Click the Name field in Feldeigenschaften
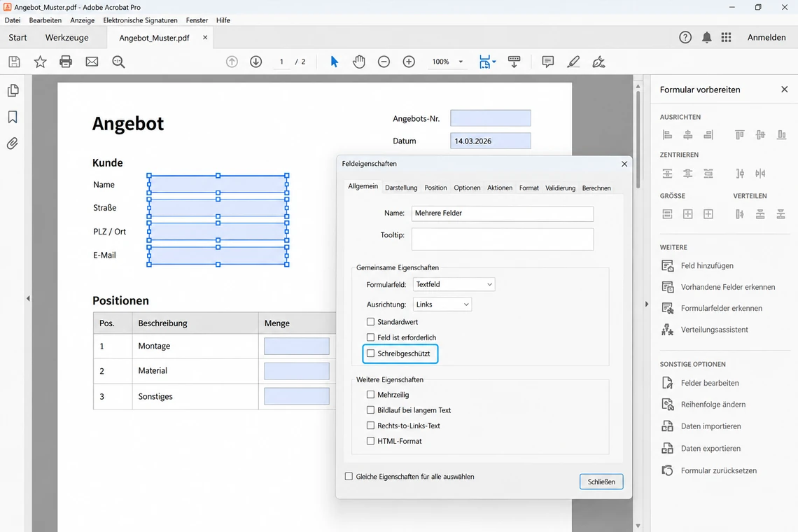798x532 pixels. tap(503, 213)
